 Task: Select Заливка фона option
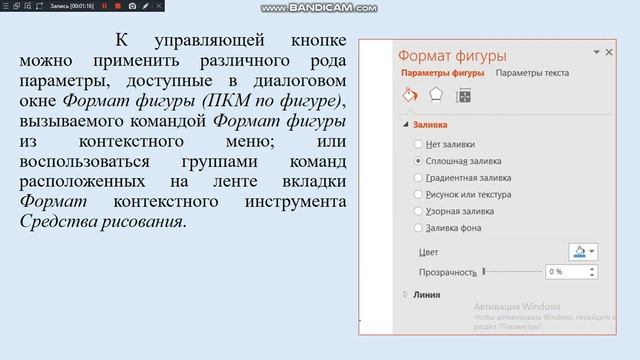448,228
